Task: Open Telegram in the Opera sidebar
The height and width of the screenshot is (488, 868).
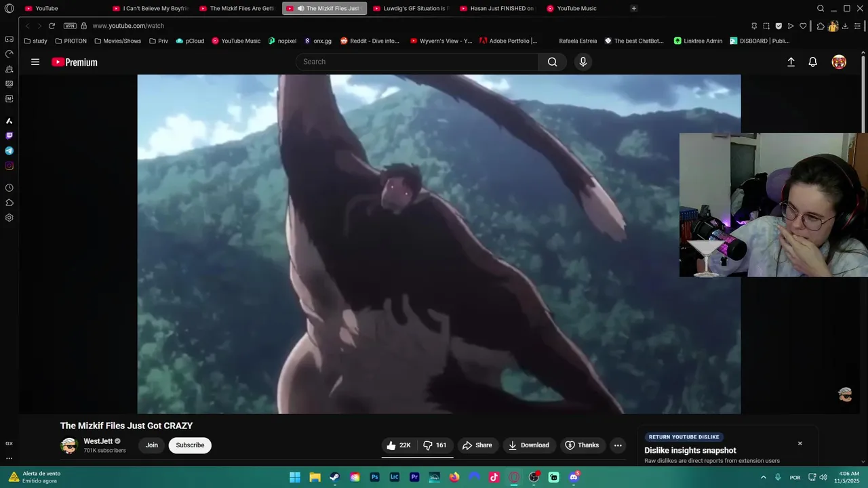Action: point(9,150)
